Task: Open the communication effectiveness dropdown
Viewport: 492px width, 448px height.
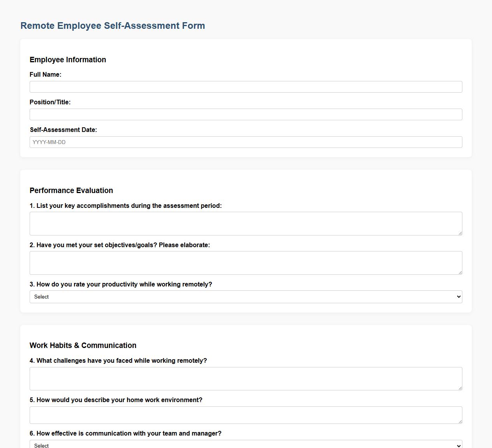Action: tap(246, 444)
